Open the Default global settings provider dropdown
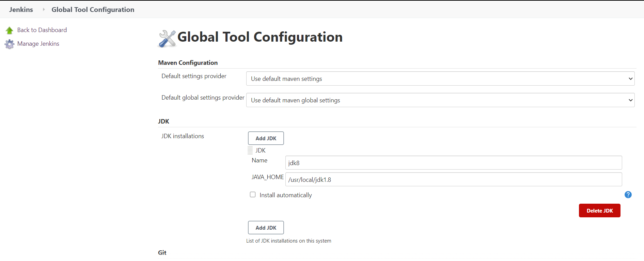The height and width of the screenshot is (261, 644). (440, 100)
